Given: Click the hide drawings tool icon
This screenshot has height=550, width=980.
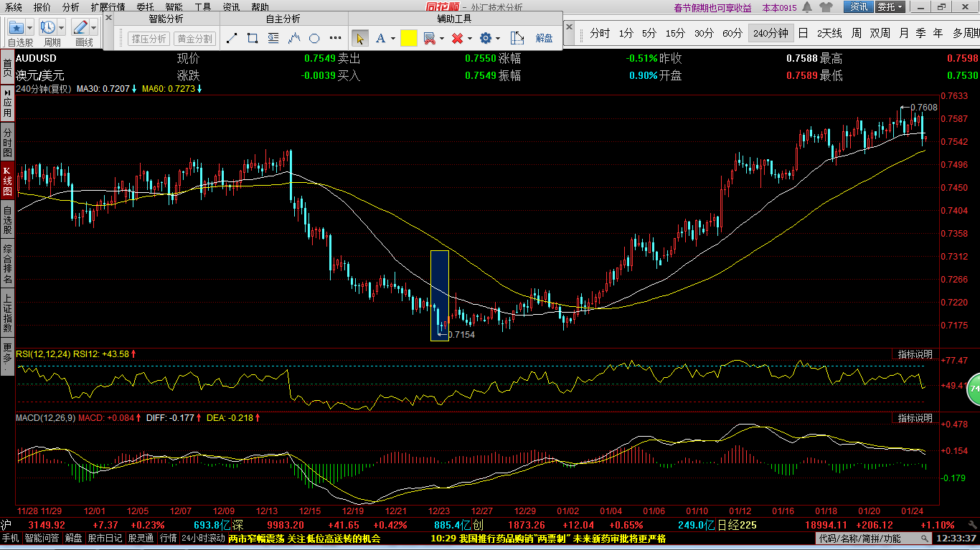Looking at the screenshot, I should pyautogui.click(x=429, y=38).
